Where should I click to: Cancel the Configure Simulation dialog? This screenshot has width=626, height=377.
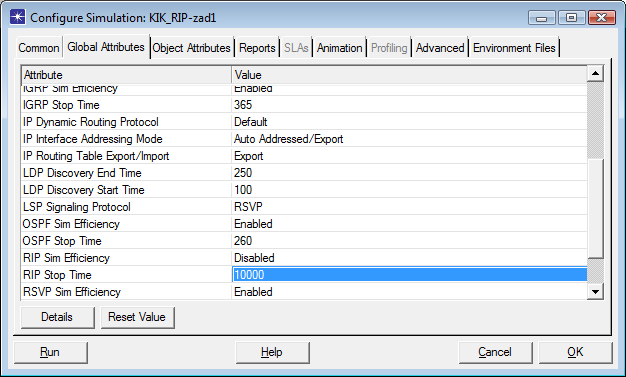[x=495, y=353]
